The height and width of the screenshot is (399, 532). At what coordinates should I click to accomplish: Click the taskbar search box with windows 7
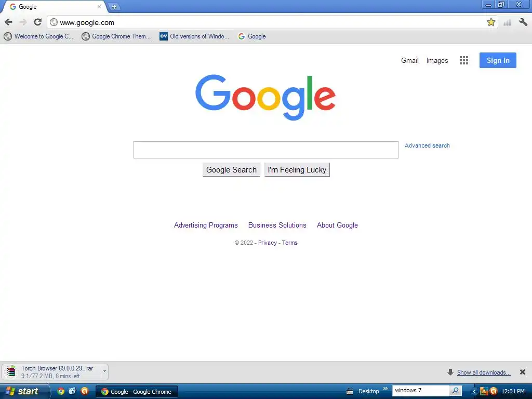pyautogui.click(x=420, y=391)
